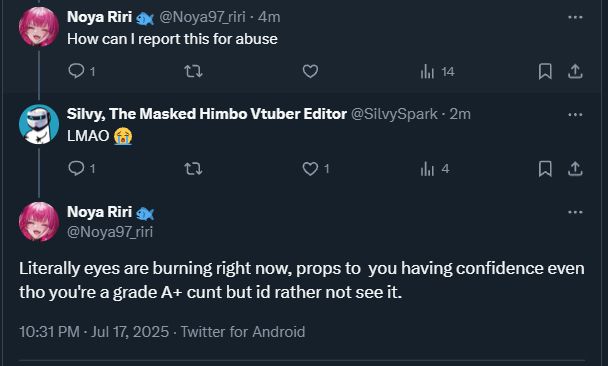The width and height of the screenshot is (608, 366).
Task: Share Silvy's LMAO tweet
Action: 575,169
